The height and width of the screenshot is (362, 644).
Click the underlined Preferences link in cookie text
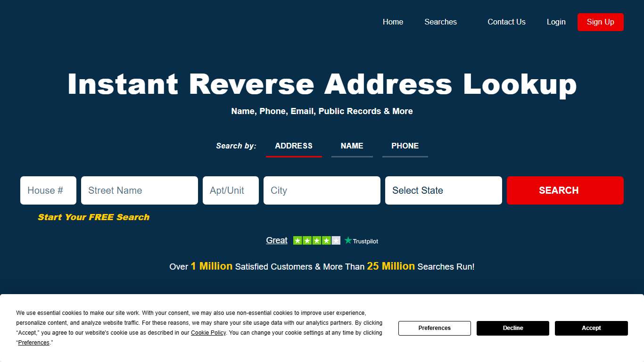33,343
